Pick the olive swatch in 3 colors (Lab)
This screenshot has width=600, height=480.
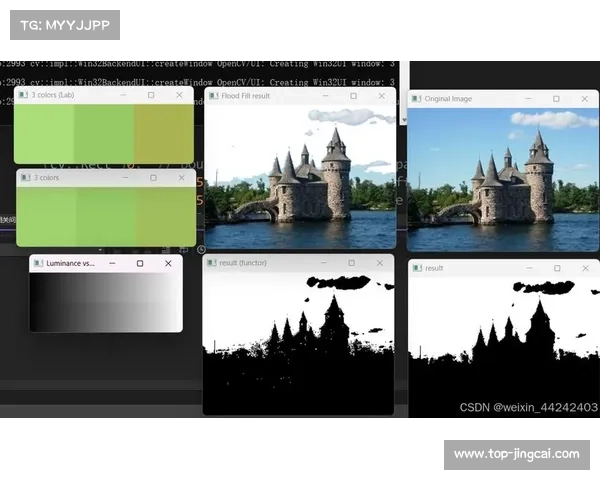point(163,133)
